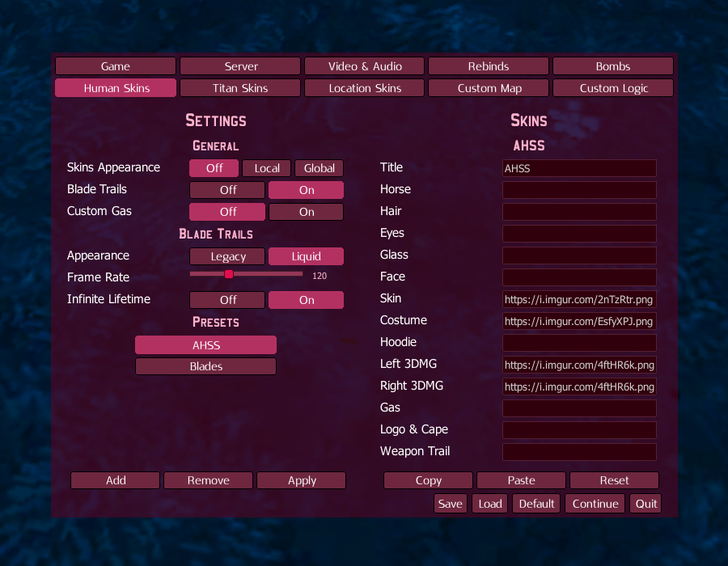This screenshot has width=728, height=566.
Task: Open the Custom Map tab
Action: 488,87
